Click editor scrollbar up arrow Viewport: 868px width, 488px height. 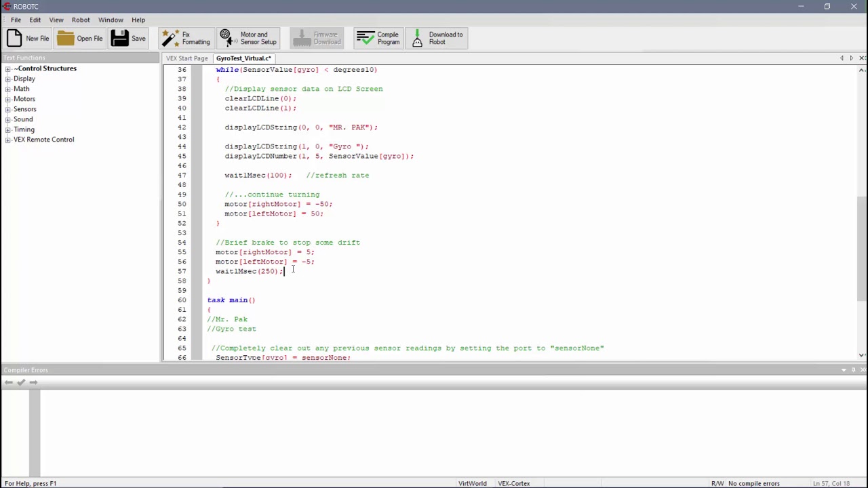pyautogui.click(x=862, y=70)
